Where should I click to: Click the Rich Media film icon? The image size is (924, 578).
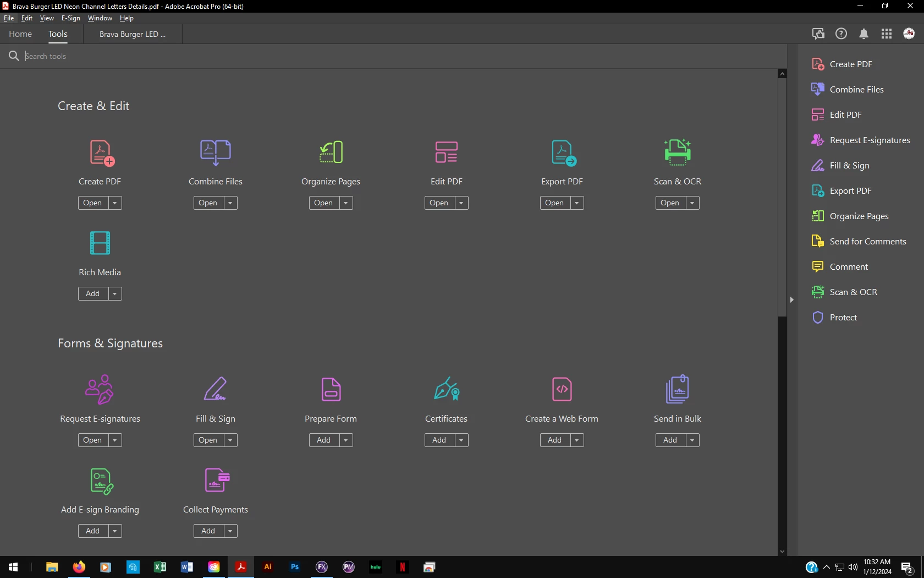pos(100,243)
